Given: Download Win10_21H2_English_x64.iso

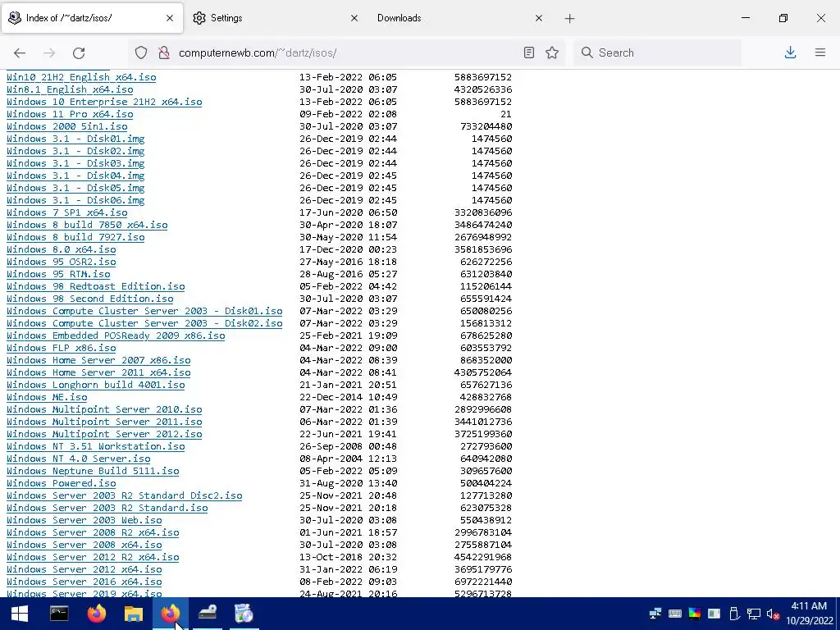Looking at the screenshot, I should 81,77.
